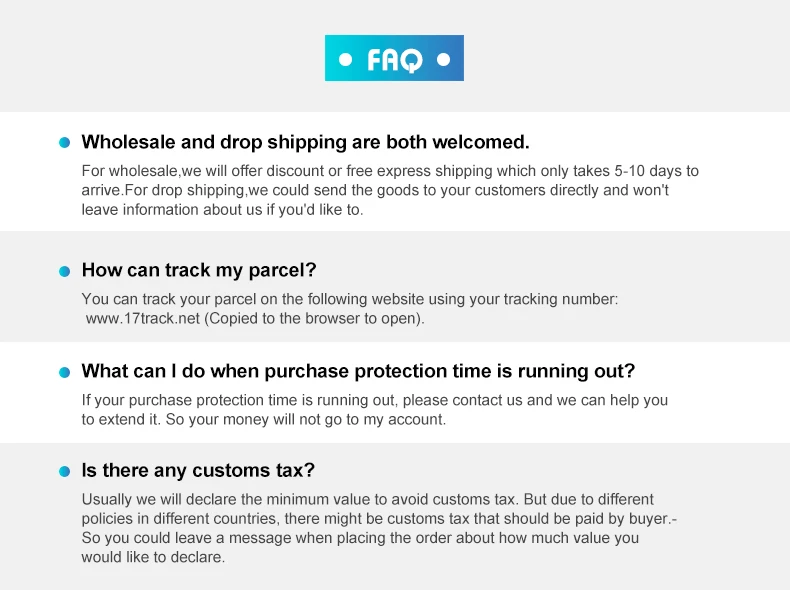Click the wholesale discount and express shipping paragraph
Viewport: 790px width, 590px height.
[389, 190]
